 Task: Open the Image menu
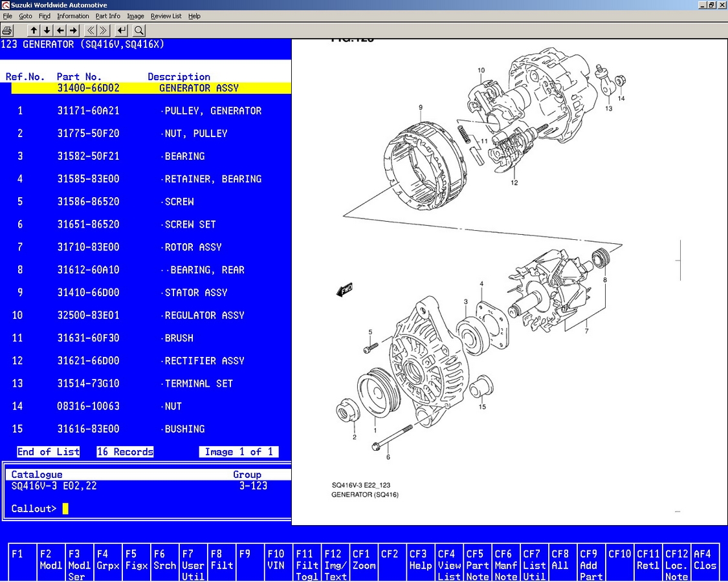[135, 16]
